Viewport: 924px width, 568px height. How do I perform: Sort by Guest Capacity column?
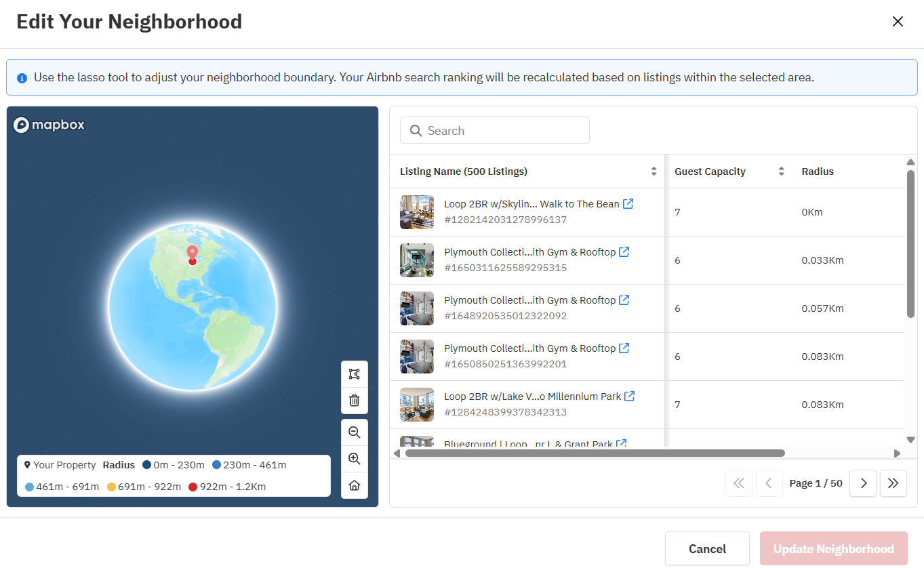[781, 171]
